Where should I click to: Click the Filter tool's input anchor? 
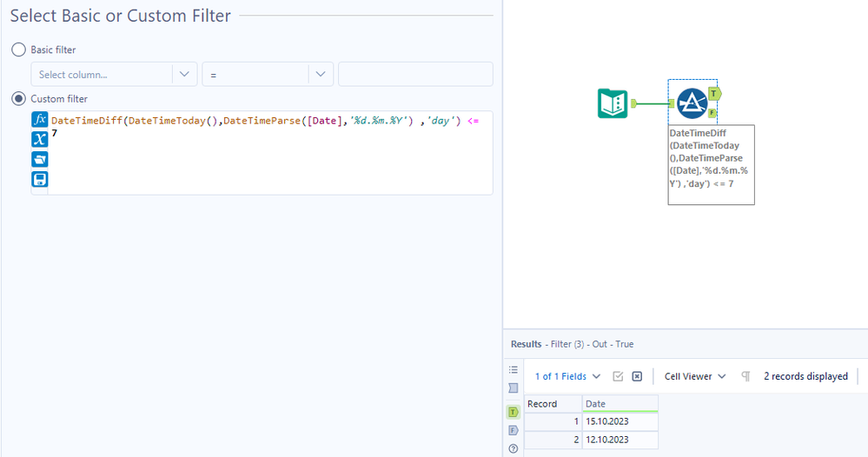point(672,103)
